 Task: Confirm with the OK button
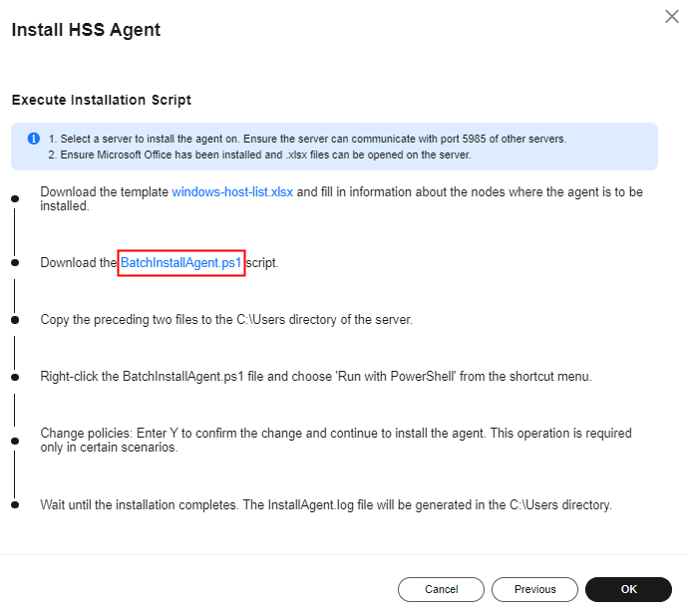[628, 589]
